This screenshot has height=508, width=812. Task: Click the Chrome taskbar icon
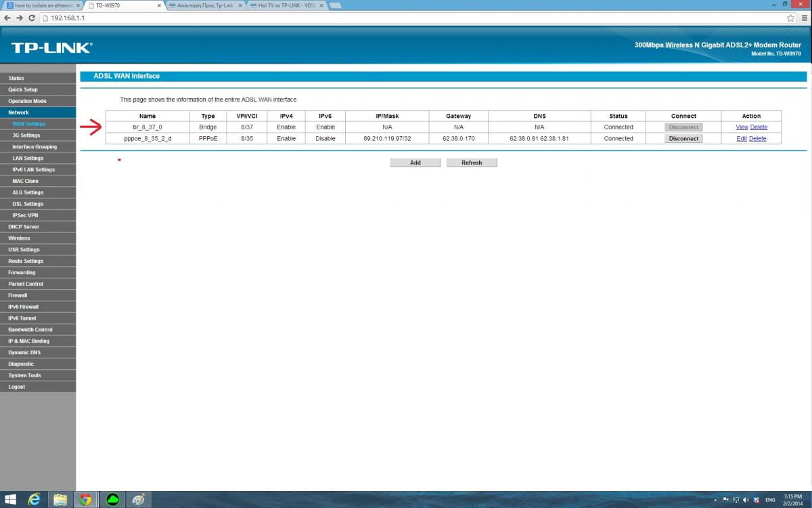[86, 500]
